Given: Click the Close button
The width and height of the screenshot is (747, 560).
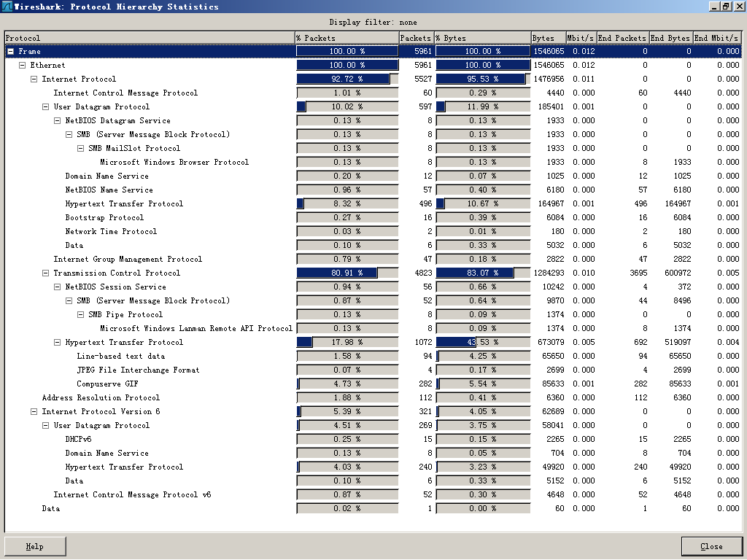Looking at the screenshot, I should pyautogui.click(x=711, y=546).
